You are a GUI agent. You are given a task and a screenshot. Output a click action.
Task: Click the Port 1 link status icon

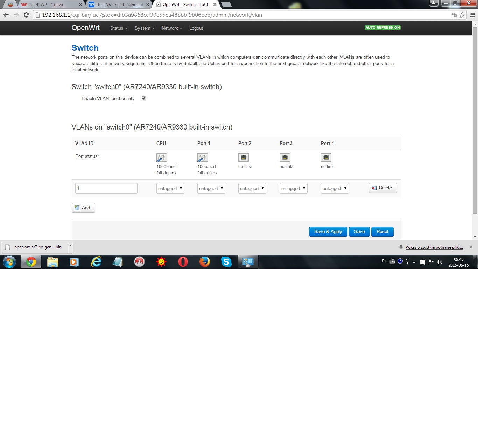[x=202, y=157]
